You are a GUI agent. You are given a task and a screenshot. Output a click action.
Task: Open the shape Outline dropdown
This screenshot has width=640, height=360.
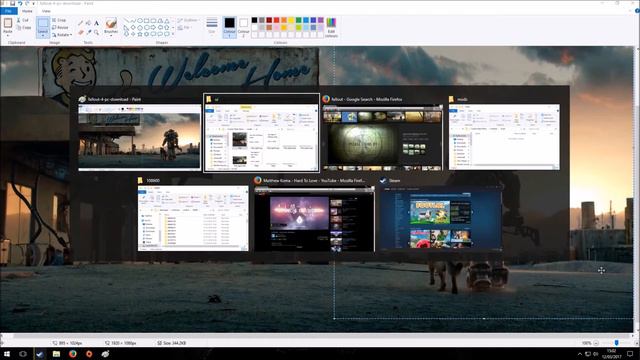click(188, 20)
